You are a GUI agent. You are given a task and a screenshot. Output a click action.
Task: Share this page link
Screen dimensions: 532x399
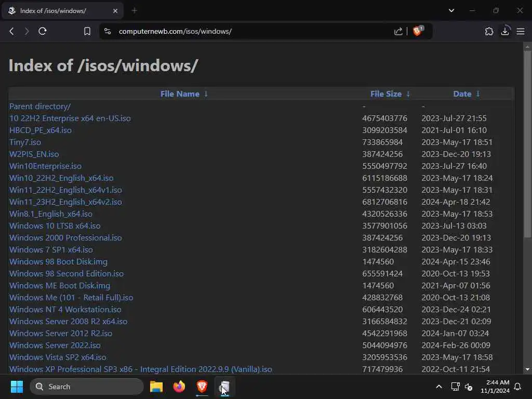pyautogui.click(x=398, y=31)
